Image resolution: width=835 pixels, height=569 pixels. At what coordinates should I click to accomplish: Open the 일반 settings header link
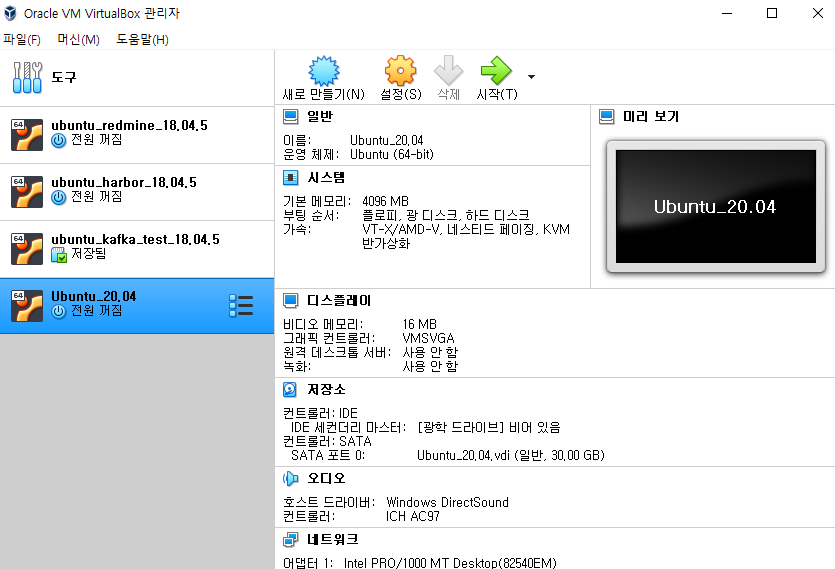[320, 117]
